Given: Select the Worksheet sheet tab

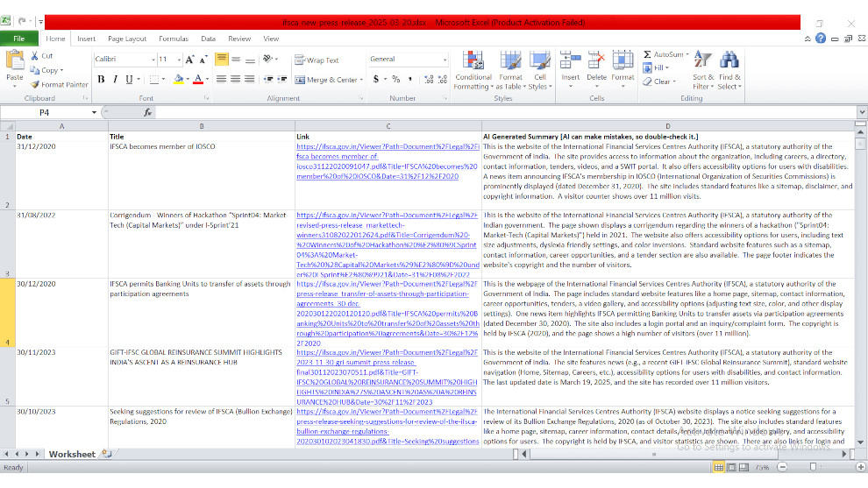Looking at the screenshot, I should (72, 454).
